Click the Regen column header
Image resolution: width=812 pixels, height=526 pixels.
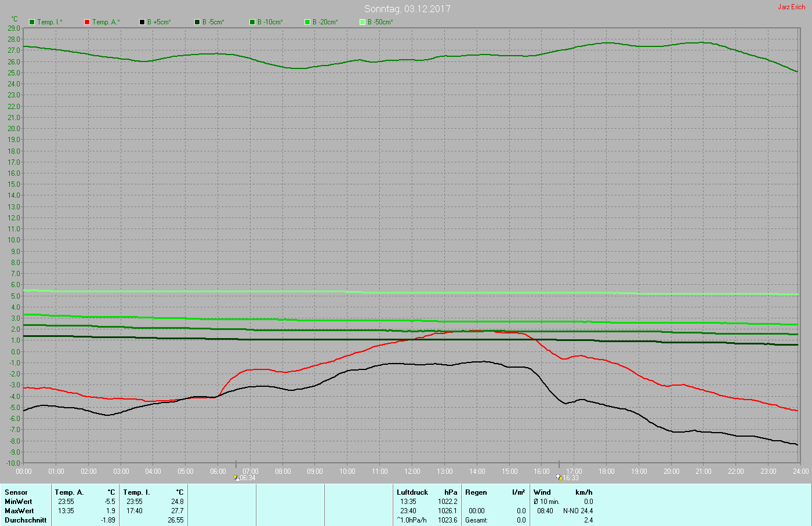click(x=476, y=492)
